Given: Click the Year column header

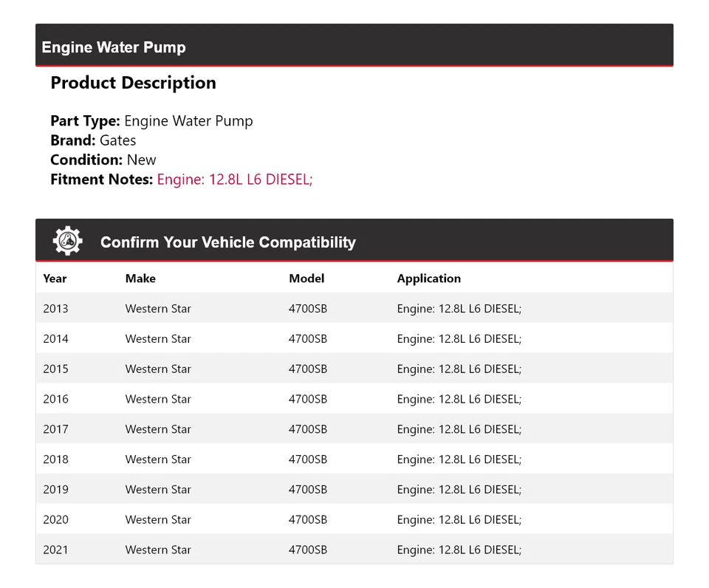Looking at the screenshot, I should (x=55, y=278).
